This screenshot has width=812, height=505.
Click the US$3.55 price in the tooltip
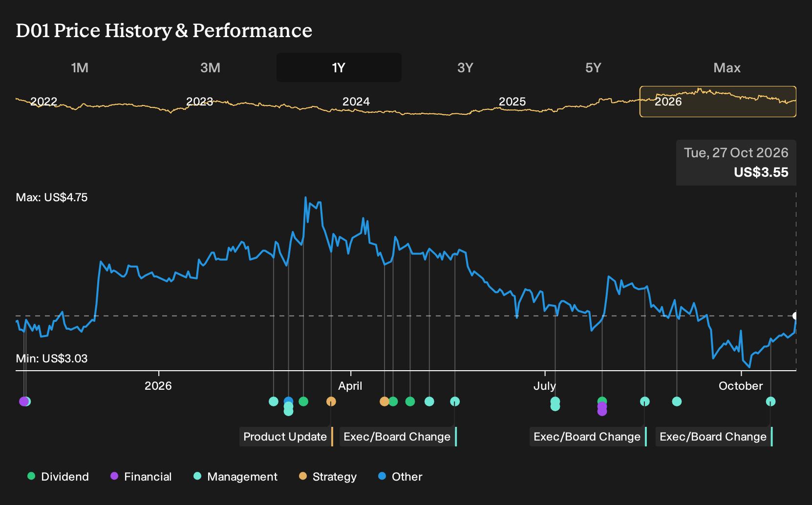tap(761, 172)
